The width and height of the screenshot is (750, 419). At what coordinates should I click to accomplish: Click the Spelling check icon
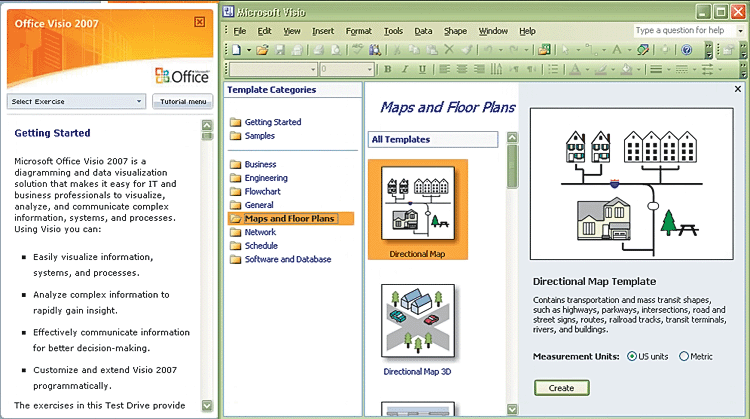click(x=357, y=49)
